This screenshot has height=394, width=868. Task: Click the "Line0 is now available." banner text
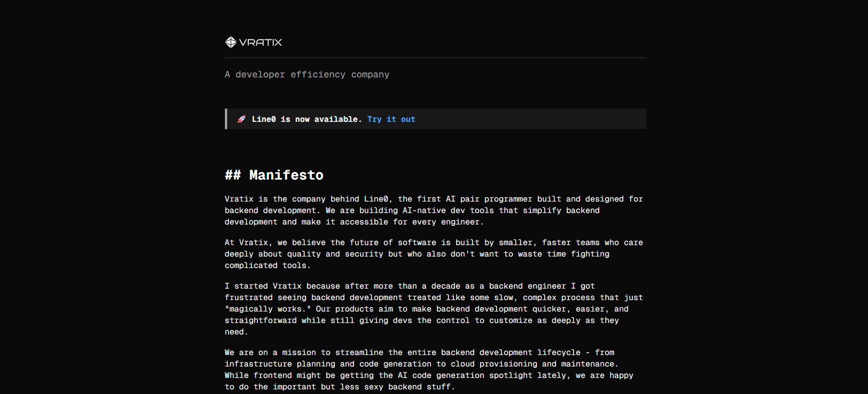(x=307, y=119)
